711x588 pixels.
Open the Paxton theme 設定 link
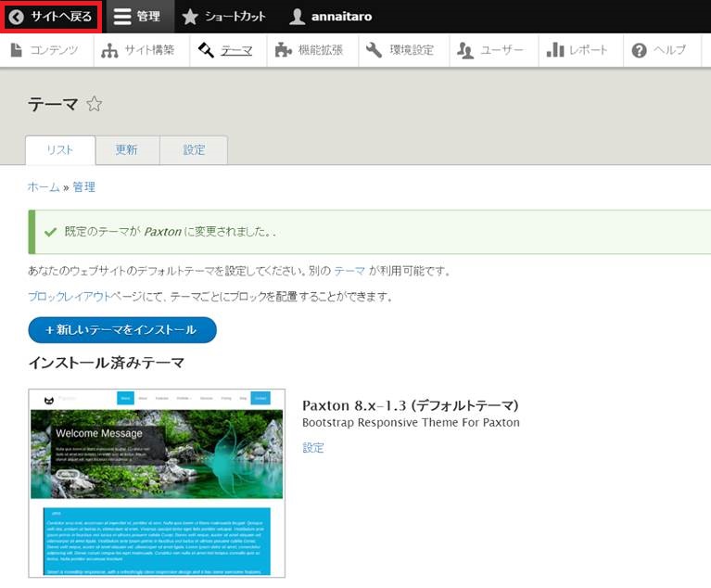click(313, 448)
